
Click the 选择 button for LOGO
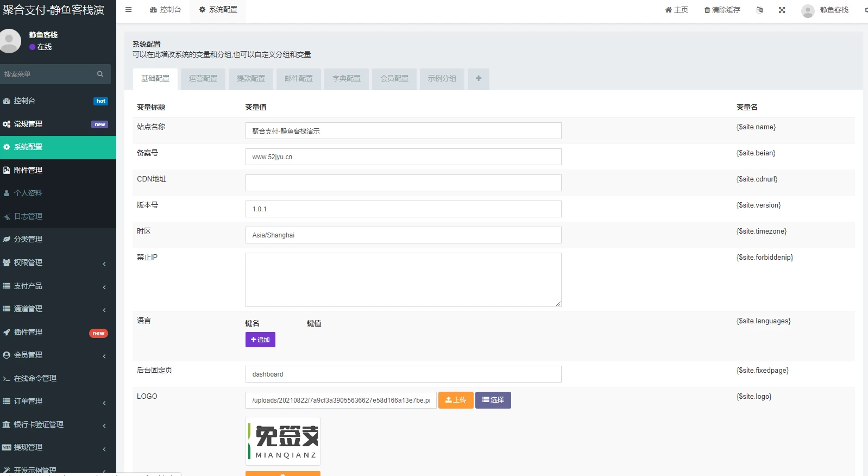tap(493, 400)
